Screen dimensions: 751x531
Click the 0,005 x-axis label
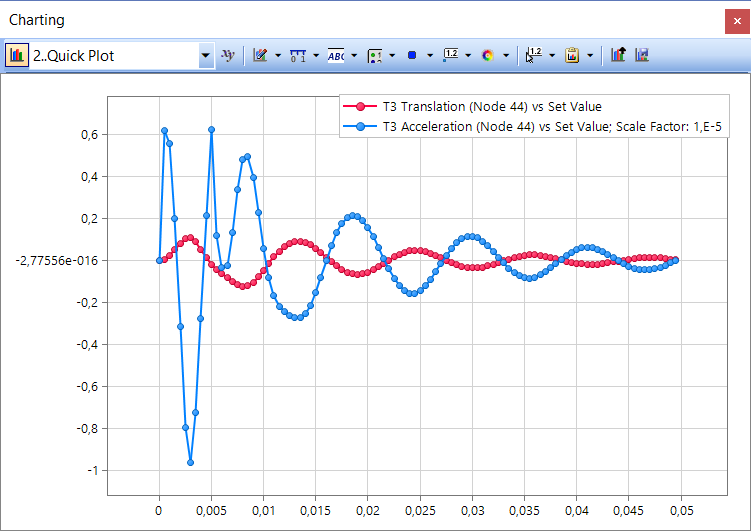(211, 511)
